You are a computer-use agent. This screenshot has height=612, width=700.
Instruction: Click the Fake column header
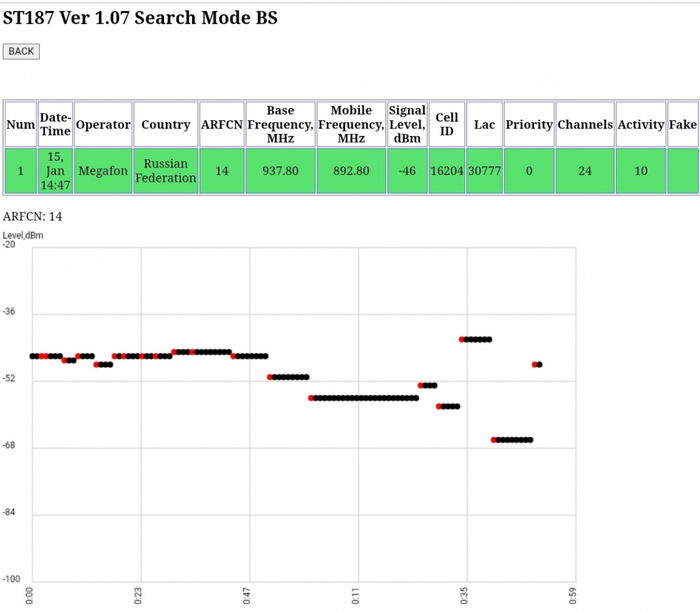683,124
